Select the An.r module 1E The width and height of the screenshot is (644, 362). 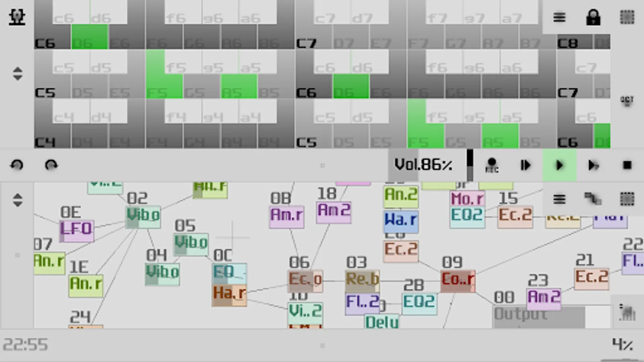[x=86, y=286]
